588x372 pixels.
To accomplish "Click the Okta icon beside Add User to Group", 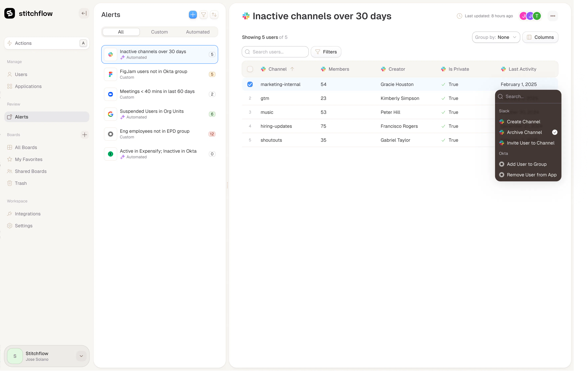I will tap(502, 164).
